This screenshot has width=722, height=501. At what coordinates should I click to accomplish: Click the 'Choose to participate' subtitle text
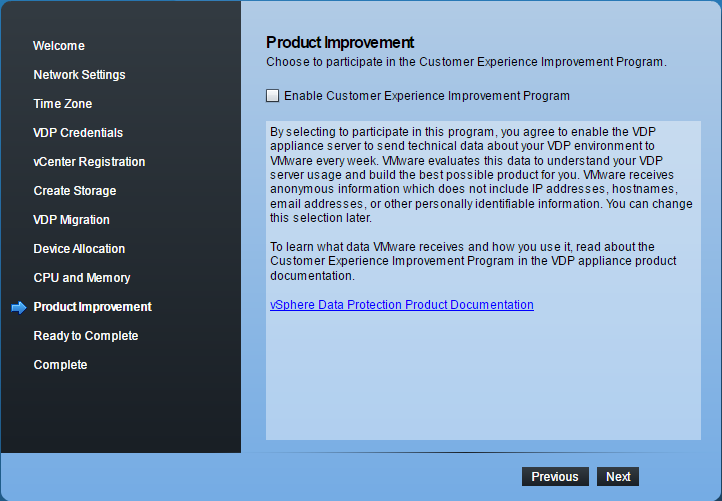pos(466,62)
